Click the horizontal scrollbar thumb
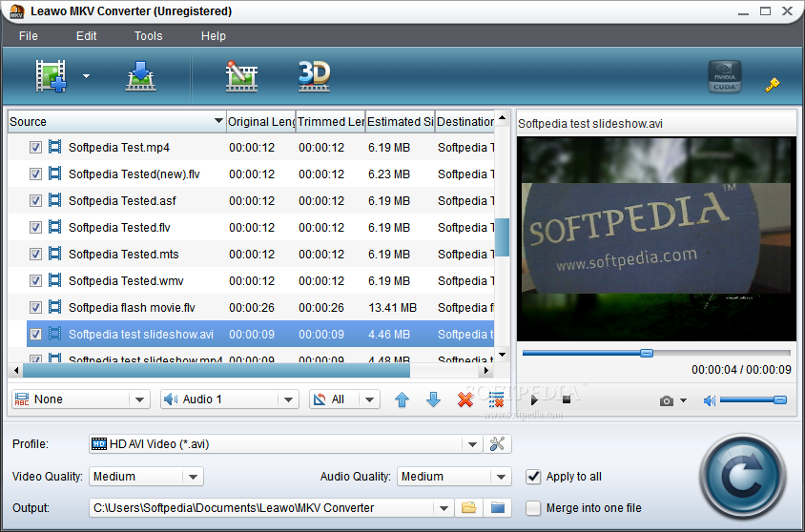Screen dimensions: 805x532 (x=217, y=370)
